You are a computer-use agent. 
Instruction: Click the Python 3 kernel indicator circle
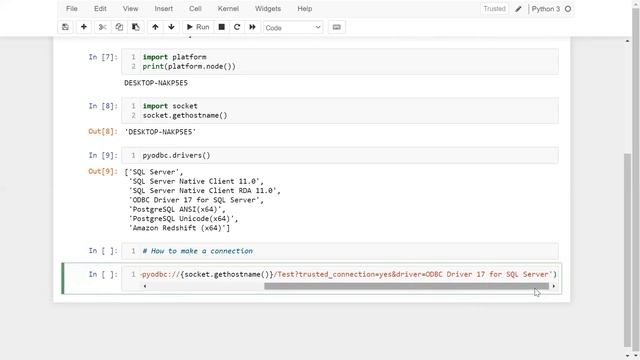tap(568, 9)
